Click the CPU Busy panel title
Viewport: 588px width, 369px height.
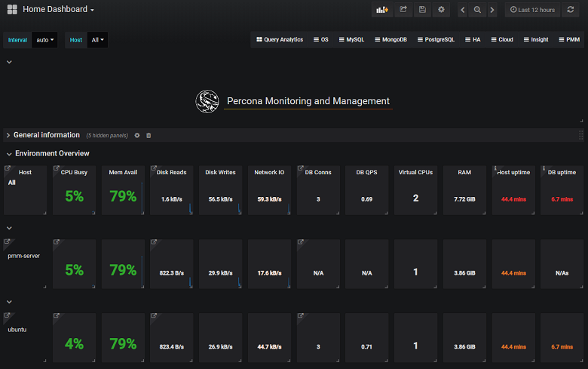pos(74,172)
